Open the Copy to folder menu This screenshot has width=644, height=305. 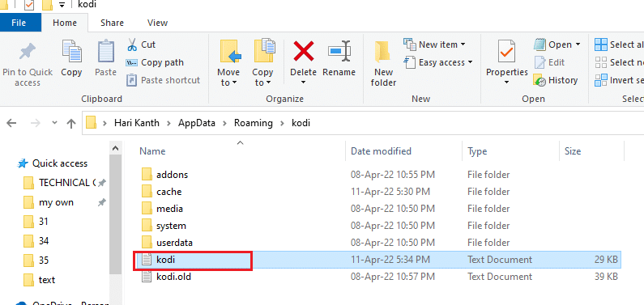click(x=262, y=64)
